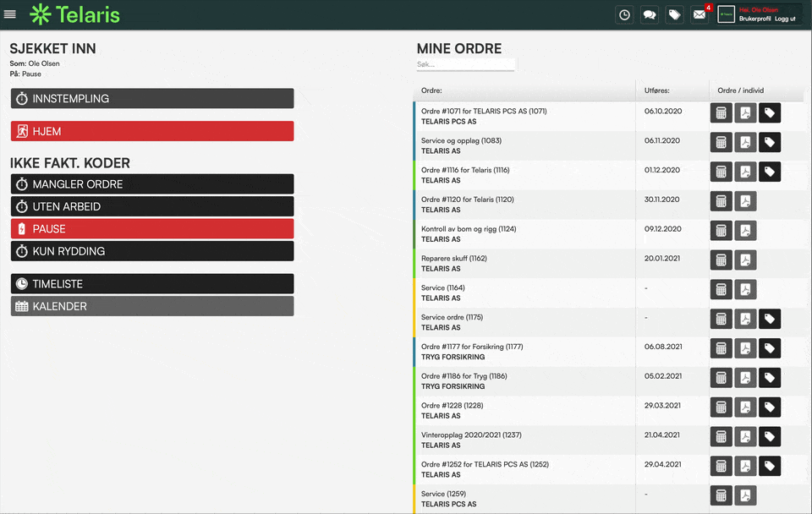
Task: Click the red PAUSE button
Action: tap(152, 228)
